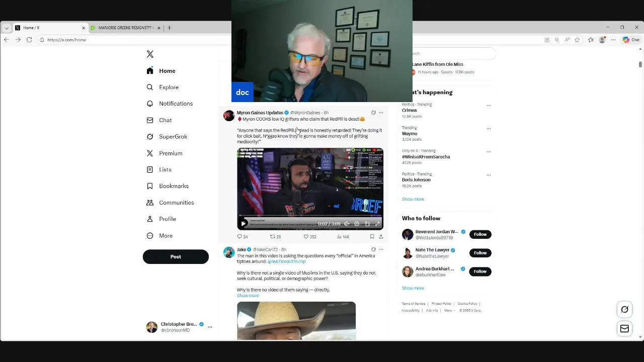
Task: Share the Myron Gaines post
Action: [x=381, y=236]
